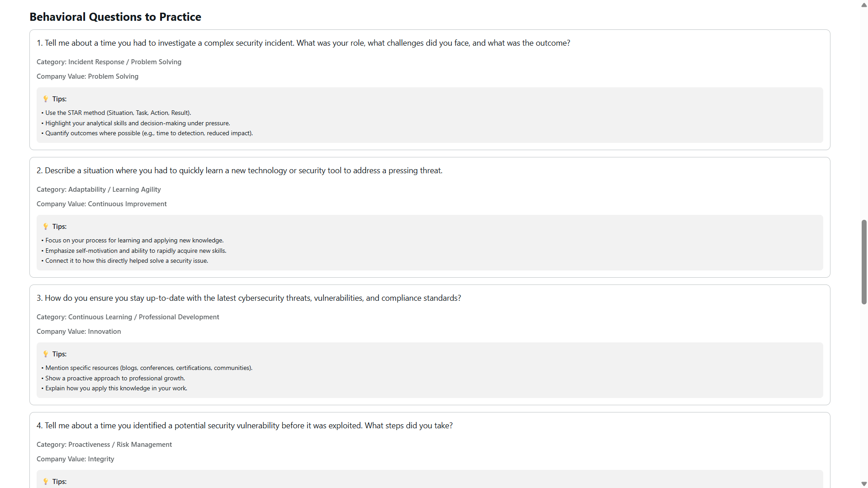Click the vertical scrollbar thumb
This screenshot has height=488, width=868.
pyautogui.click(x=864, y=262)
